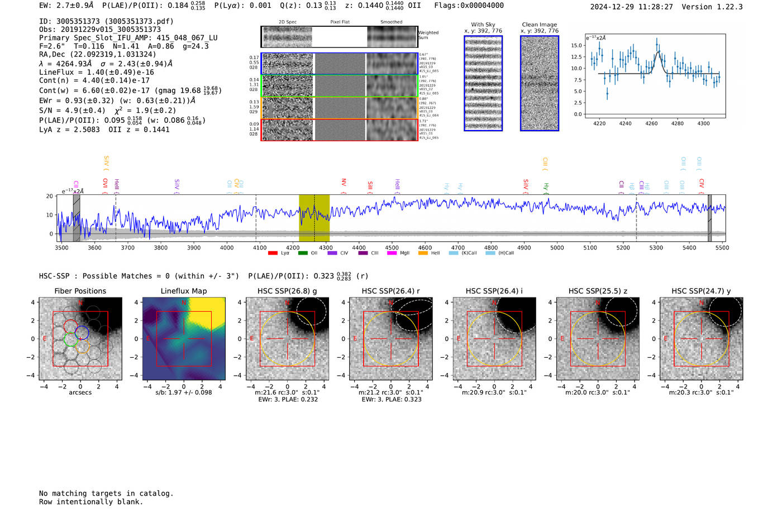Click the red Lyα legend swatch
This screenshot has width=782, height=532.
tap(273, 253)
